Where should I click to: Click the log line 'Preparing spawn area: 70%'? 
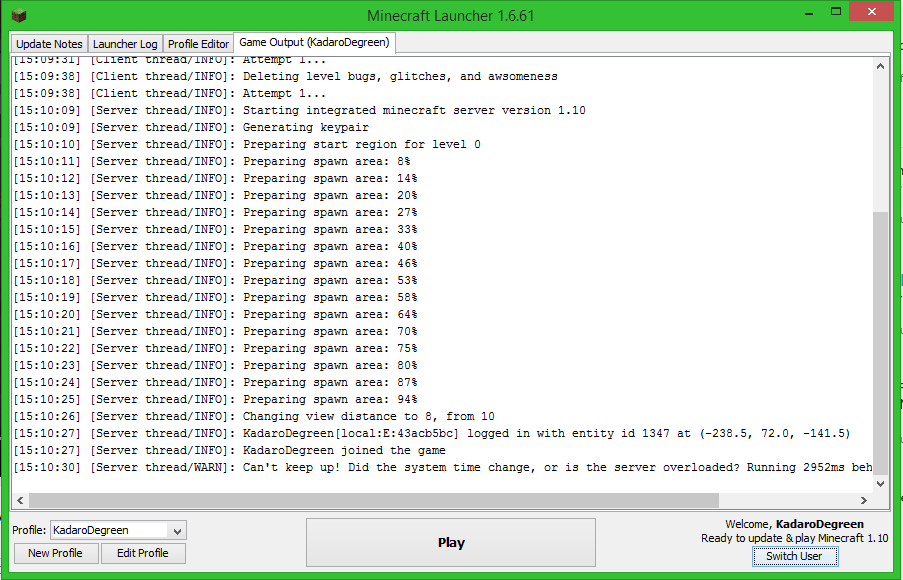coord(215,331)
